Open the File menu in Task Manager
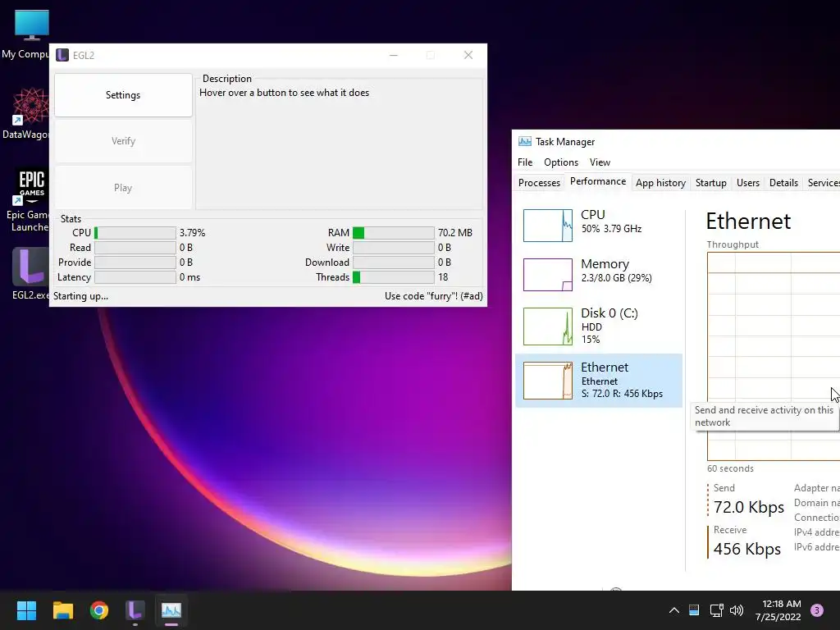The height and width of the screenshot is (630, 840). point(525,162)
